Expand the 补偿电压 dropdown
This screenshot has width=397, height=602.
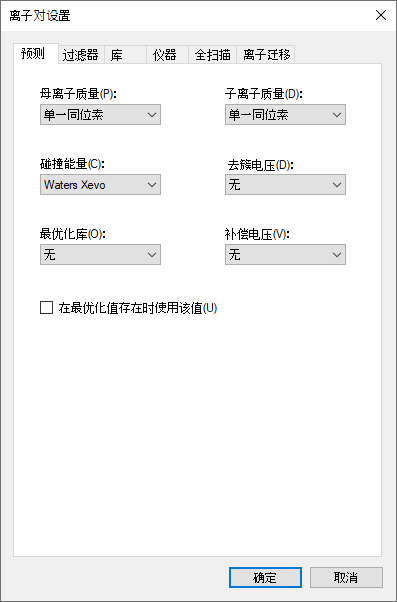(285, 255)
